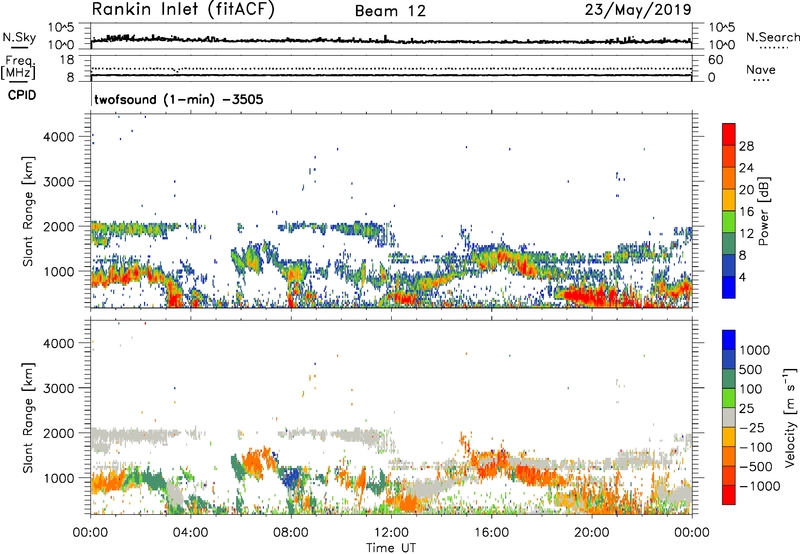800x554 pixels.
Task: Click the '18' frequency axis tick
Action: [67, 60]
